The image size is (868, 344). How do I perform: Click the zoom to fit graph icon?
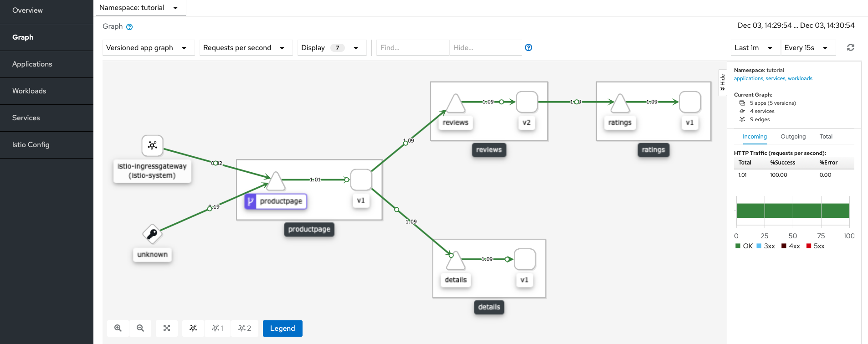[x=167, y=328]
